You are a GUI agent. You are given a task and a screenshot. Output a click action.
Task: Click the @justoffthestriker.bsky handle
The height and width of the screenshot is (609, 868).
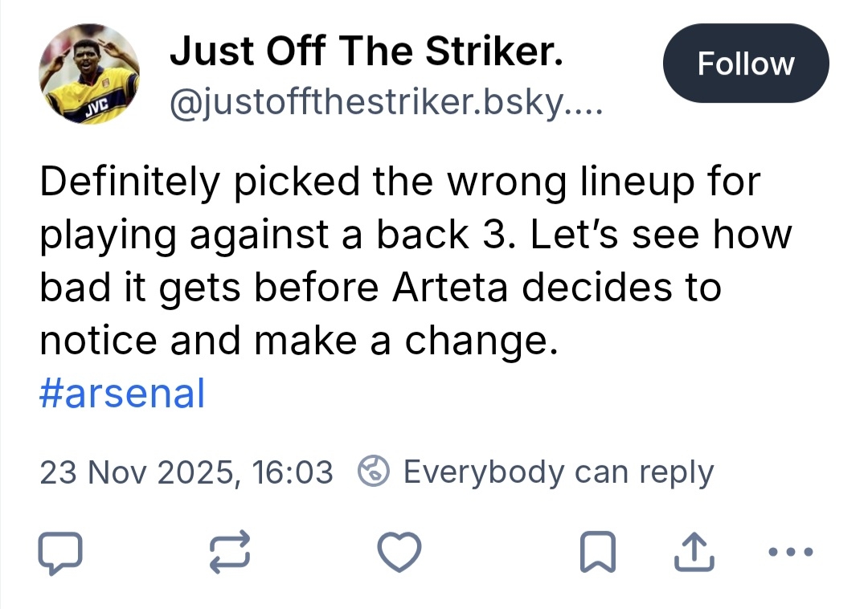[385, 102]
